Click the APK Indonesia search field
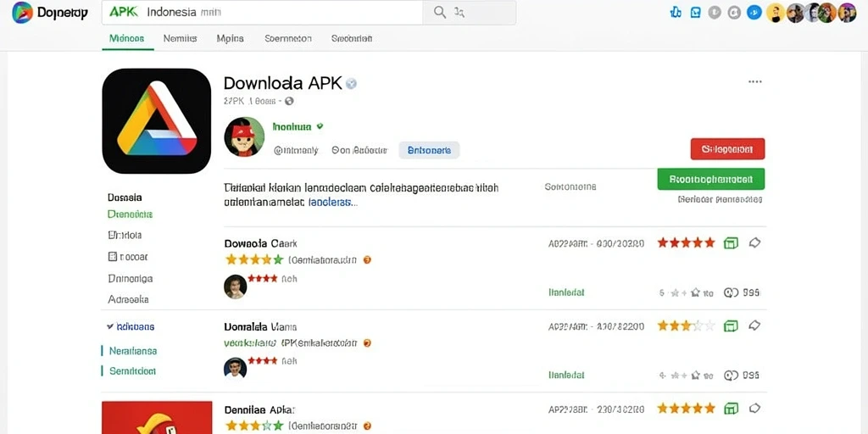This screenshot has width=868, height=434. point(263,12)
